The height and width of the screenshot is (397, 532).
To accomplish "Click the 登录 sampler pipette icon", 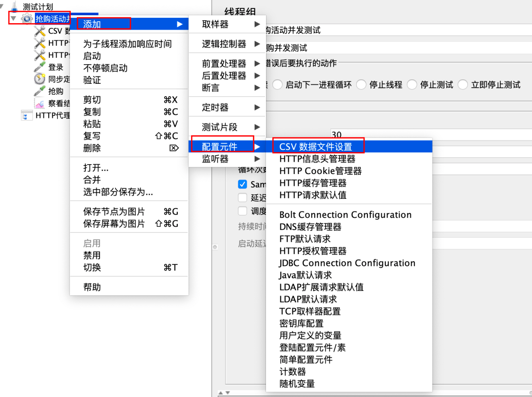I will pyautogui.click(x=40, y=67).
